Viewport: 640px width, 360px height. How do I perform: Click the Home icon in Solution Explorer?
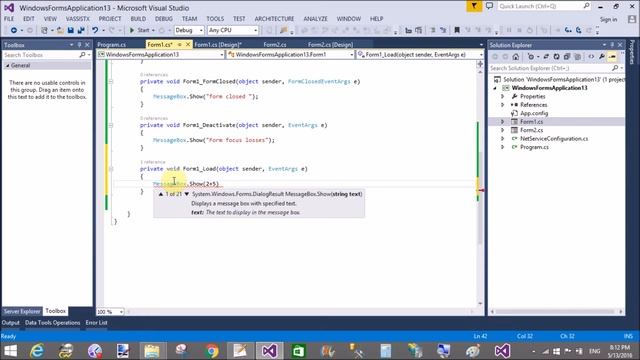[x=516, y=57]
